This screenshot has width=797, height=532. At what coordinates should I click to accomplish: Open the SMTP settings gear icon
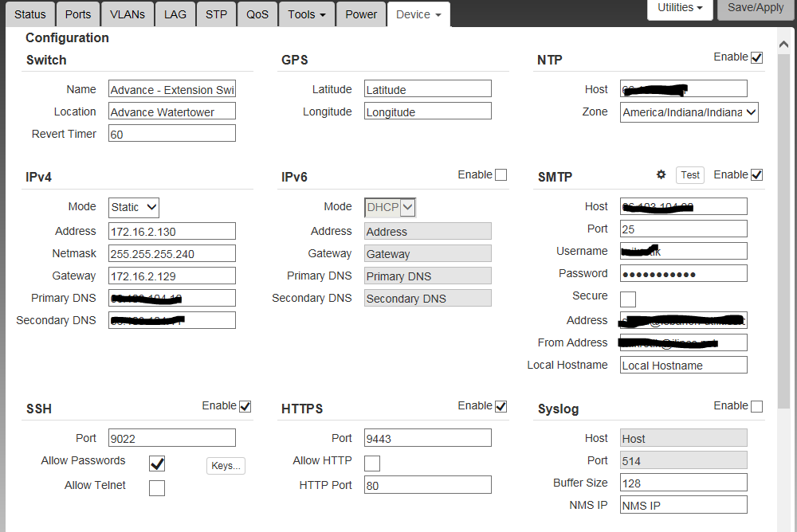click(661, 174)
